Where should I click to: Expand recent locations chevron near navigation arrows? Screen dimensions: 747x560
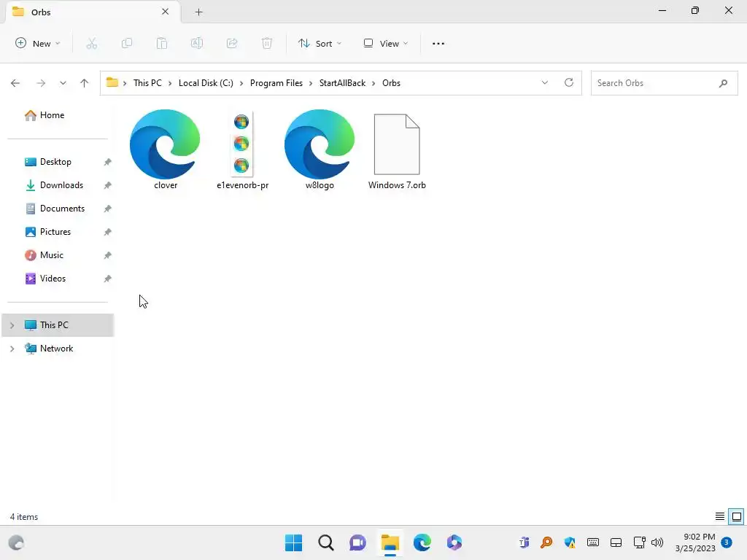click(63, 83)
